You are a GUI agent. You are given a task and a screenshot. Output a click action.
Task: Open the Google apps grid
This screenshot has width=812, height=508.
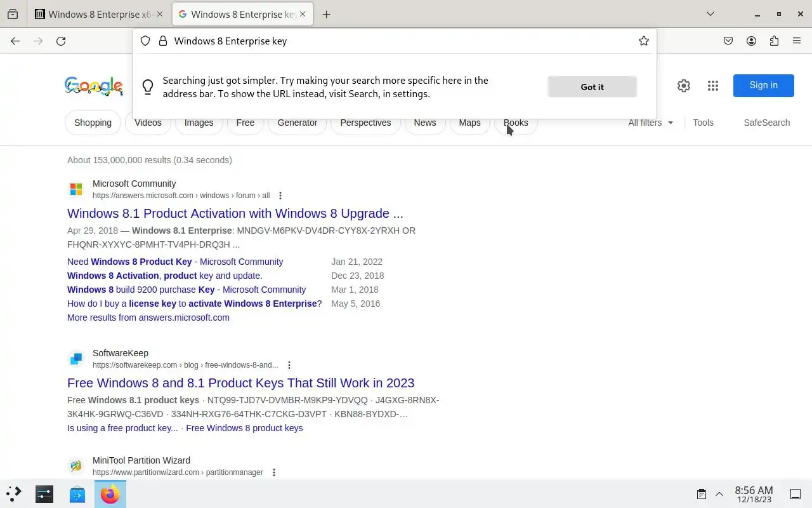(713, 86)
